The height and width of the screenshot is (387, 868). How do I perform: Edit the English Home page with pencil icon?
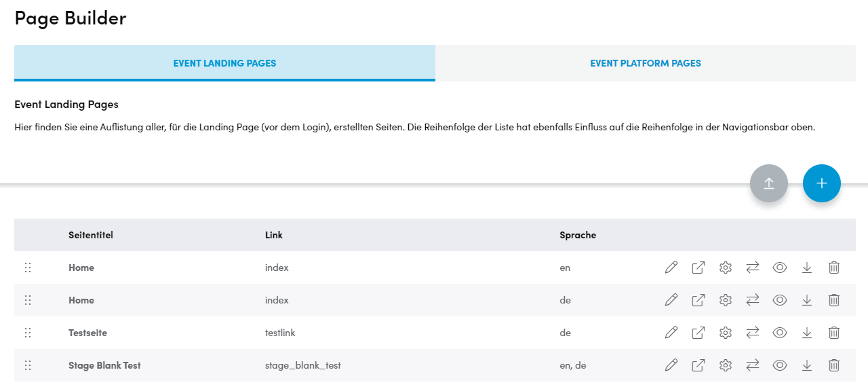coord(671,268)
